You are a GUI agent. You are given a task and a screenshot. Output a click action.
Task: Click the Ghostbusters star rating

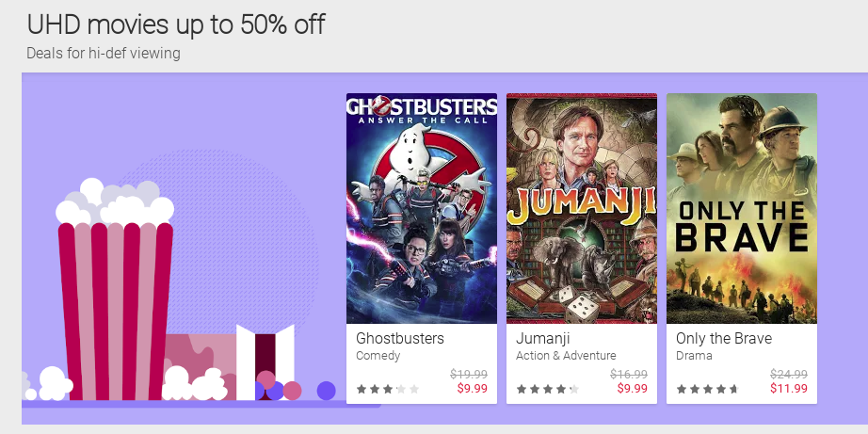click(x=388, y=389)
